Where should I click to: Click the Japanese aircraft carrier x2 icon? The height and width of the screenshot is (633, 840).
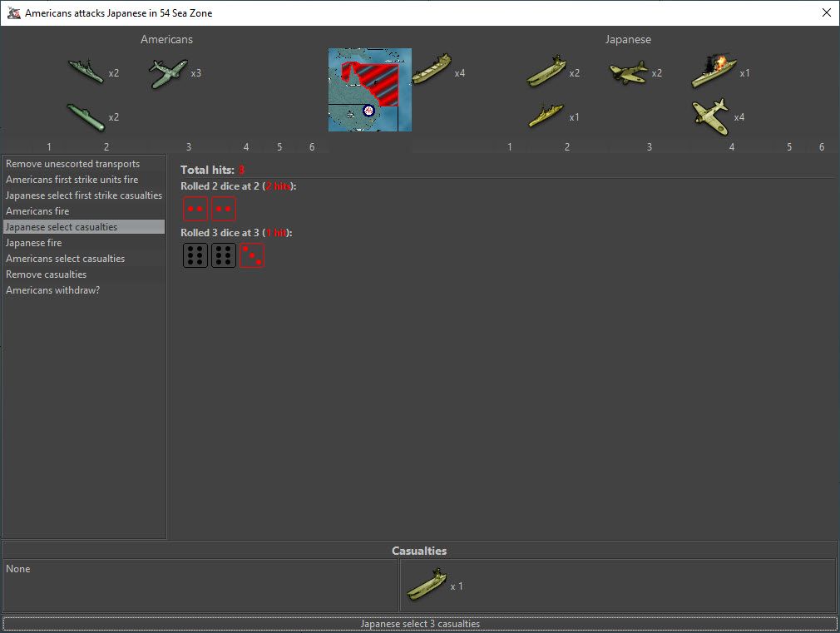click(x=546, y=72)
